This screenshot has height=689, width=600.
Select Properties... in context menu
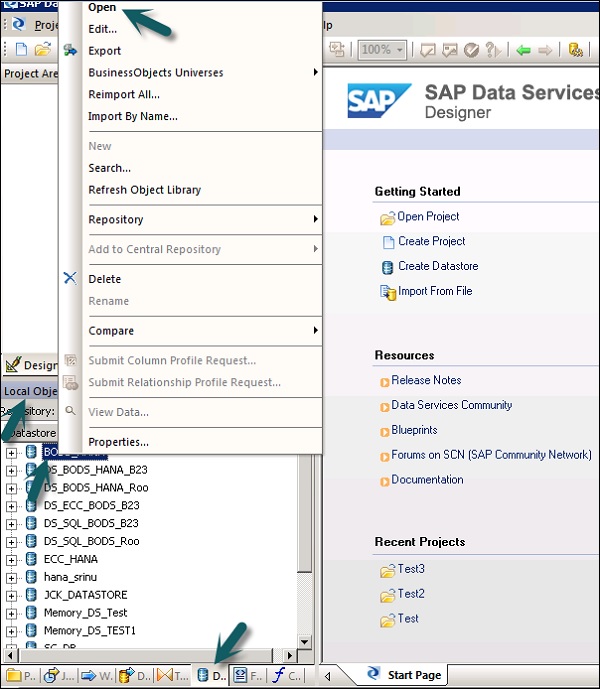(118, 442)
